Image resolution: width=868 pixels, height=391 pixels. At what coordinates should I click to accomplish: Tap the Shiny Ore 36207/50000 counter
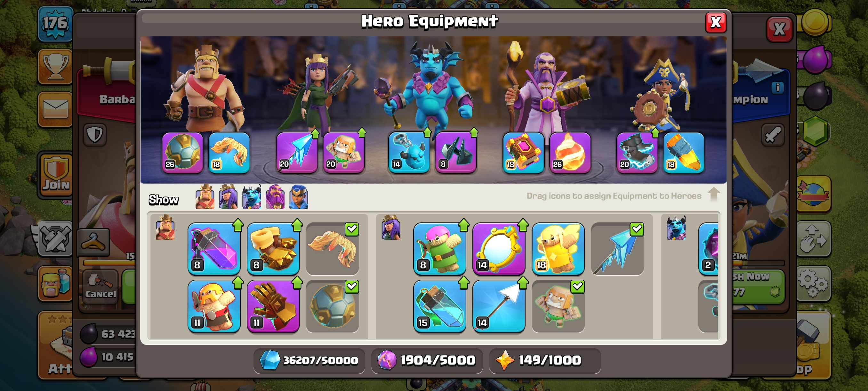309,360
